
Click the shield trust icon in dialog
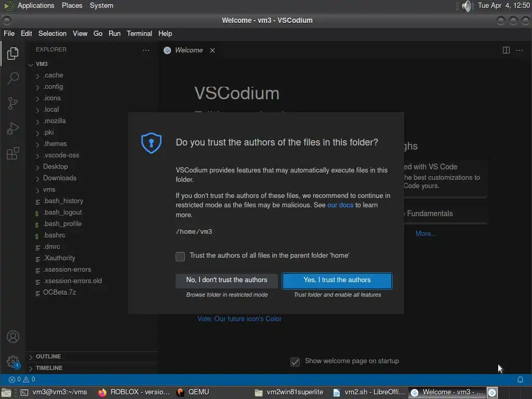(x=151, y=143)
